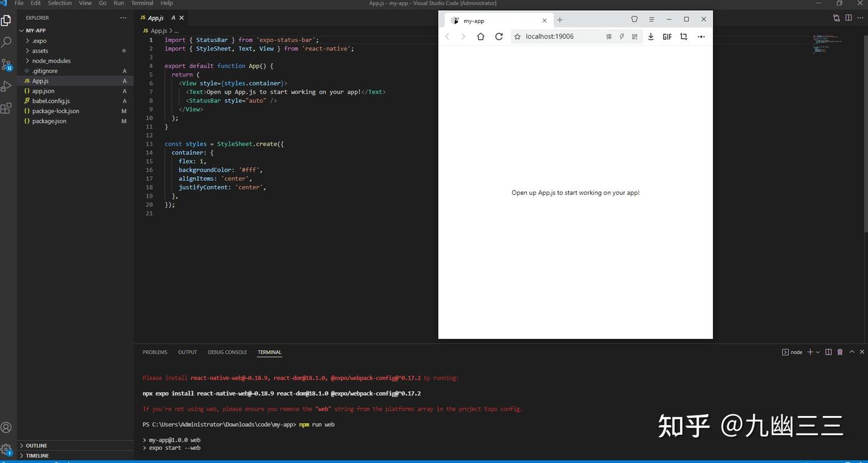
Task: Switch to the DEBUG CONSOLE tab
Action: coord(227,352)
